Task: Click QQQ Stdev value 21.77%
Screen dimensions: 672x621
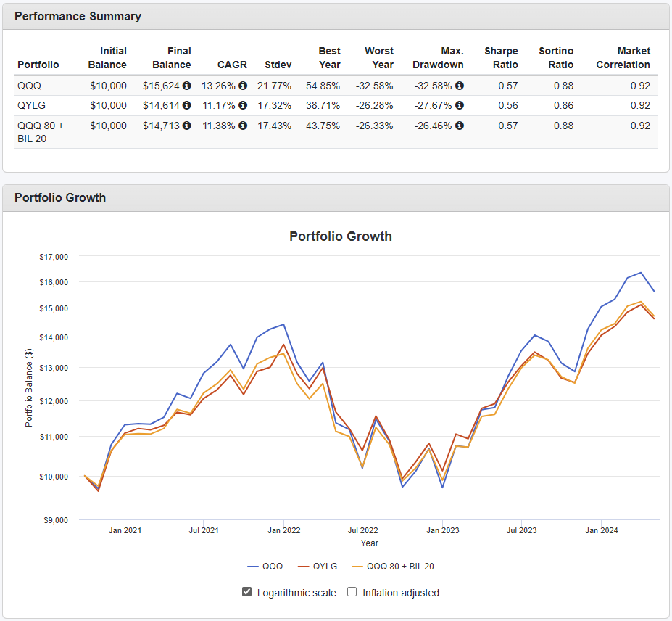Action: tap(274, 86)
